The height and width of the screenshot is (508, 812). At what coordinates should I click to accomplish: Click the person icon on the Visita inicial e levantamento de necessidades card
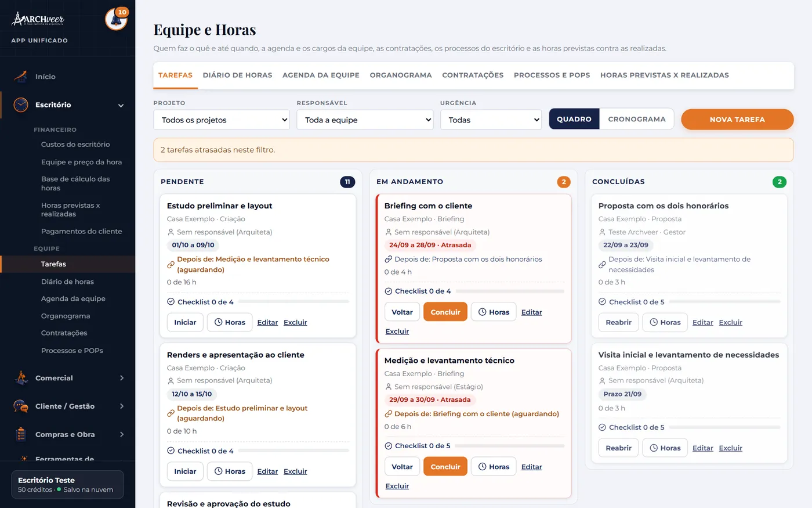click(x=602, y=381)
